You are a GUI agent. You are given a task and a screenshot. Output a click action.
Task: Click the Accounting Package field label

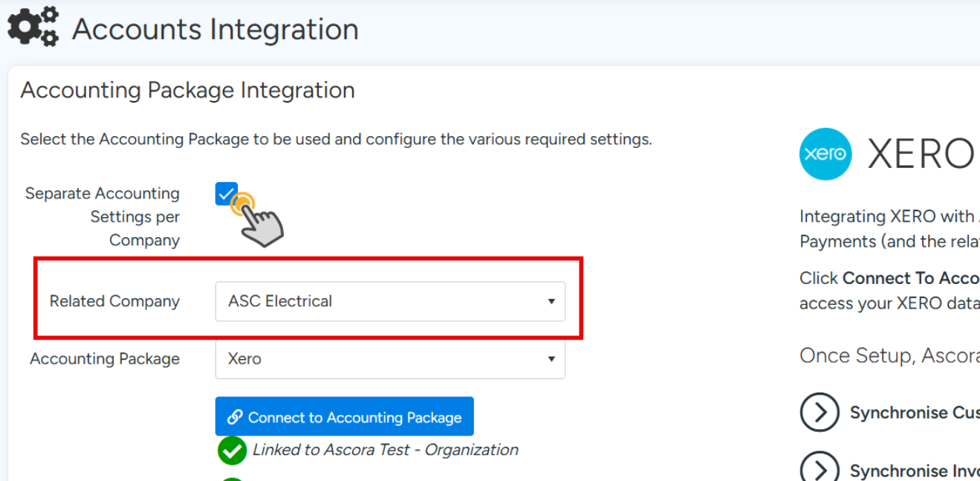[x=105, y=358]
